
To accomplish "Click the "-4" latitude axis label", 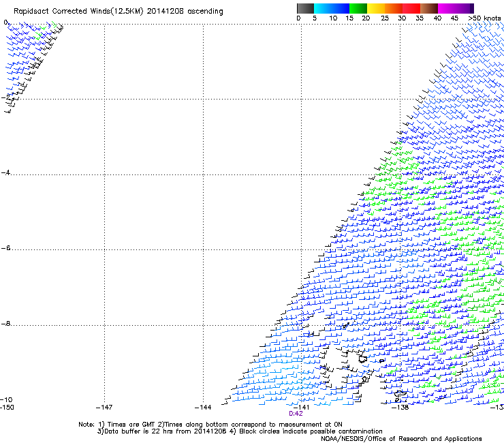I will [x=5, y=172].
